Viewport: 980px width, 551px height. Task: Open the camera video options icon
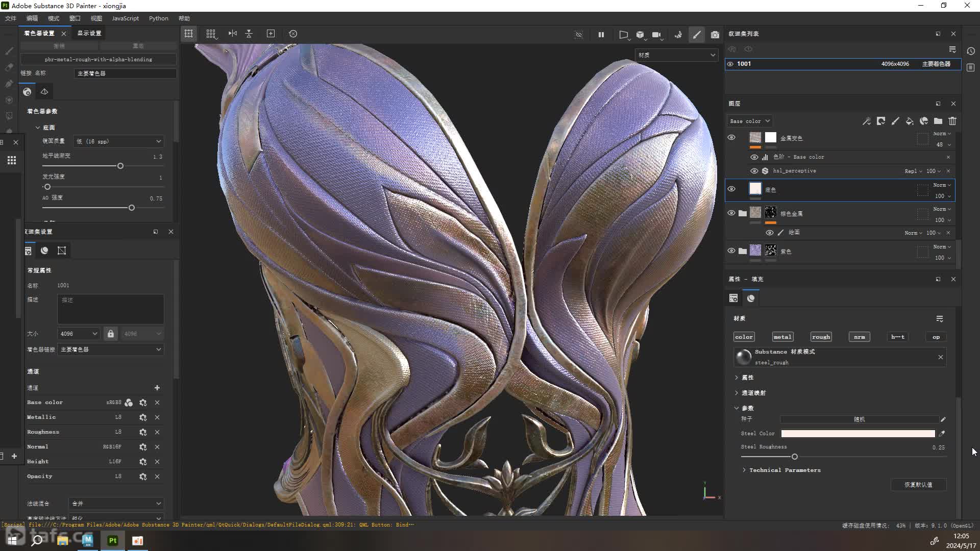point(657,35)
